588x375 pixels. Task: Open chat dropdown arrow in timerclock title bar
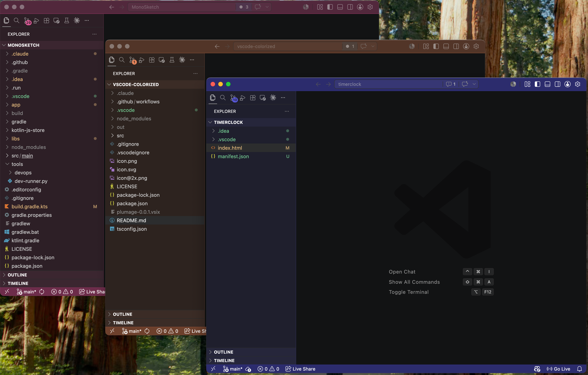click(474, 84)
